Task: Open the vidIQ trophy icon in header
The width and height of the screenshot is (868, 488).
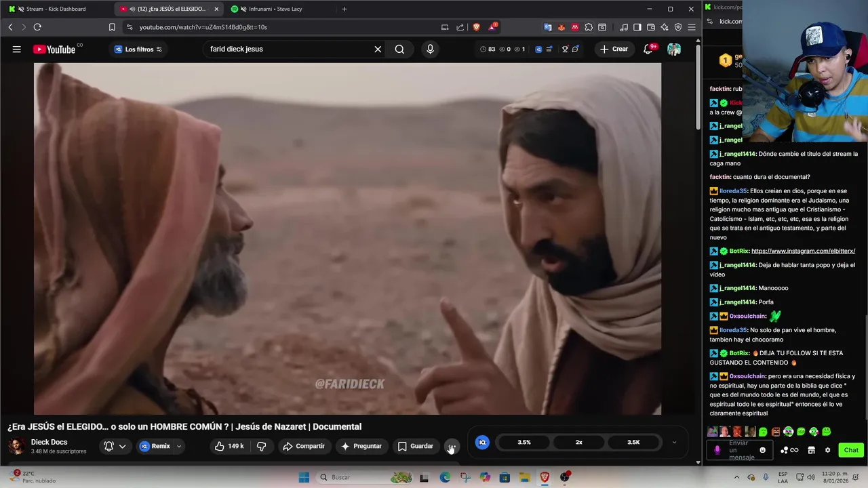Action: click(x=565, y=49)
